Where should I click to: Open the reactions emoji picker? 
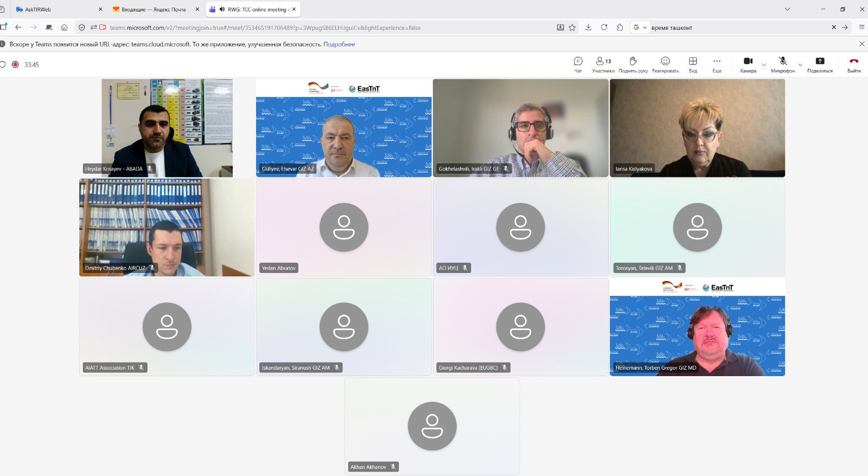tap(665, 64)
